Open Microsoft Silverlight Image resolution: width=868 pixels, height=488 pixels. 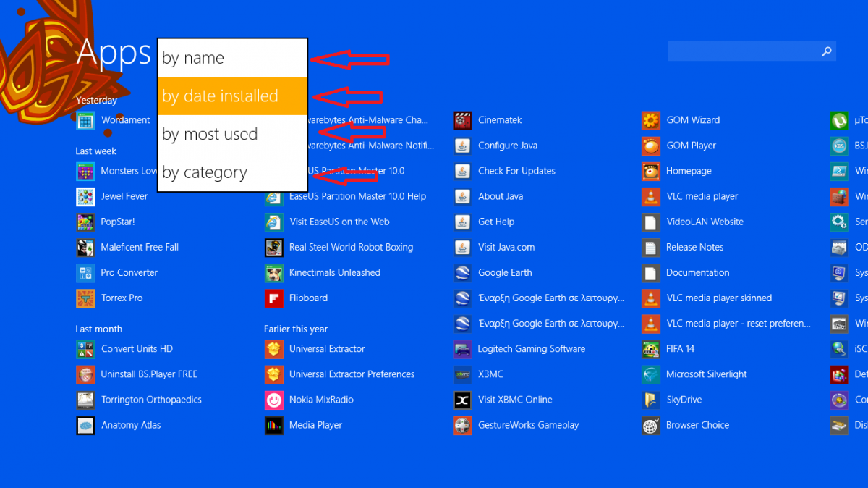[695, 374]
